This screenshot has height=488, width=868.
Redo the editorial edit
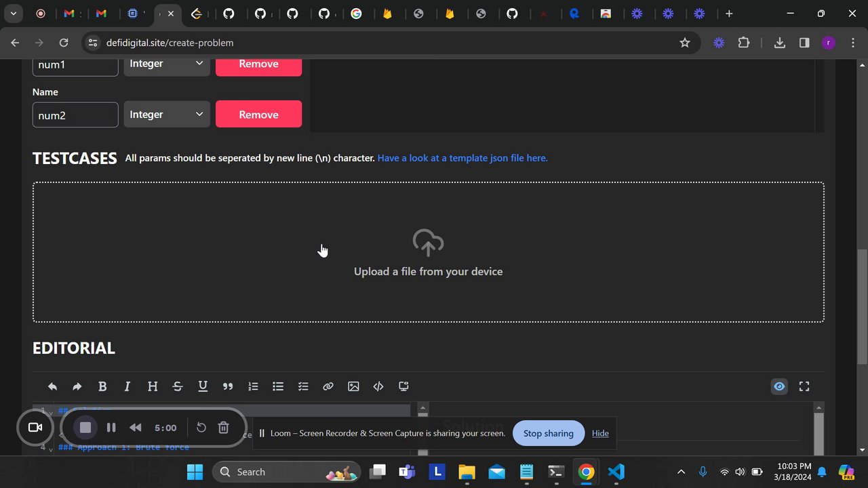pyautogui.click(x=77, y=386)
